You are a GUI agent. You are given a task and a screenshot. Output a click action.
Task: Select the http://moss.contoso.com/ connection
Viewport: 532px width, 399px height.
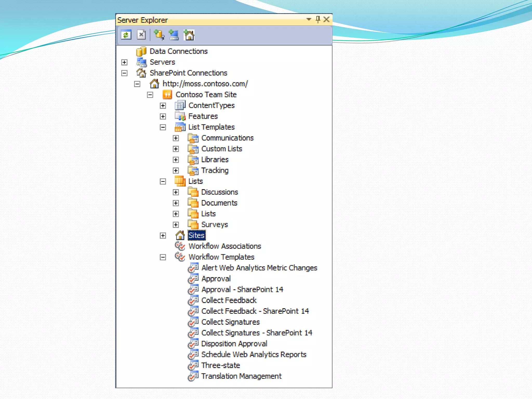(205, 84)
